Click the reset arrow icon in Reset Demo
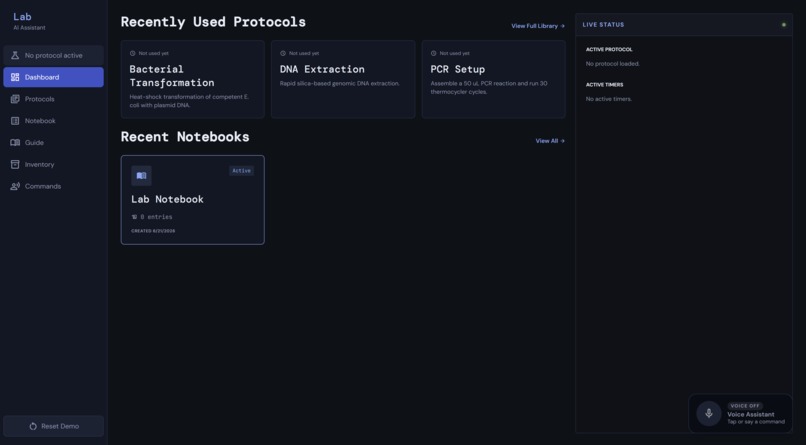This screenshot has width=806, height=445. pyautogui.click(x=33, y=426)
